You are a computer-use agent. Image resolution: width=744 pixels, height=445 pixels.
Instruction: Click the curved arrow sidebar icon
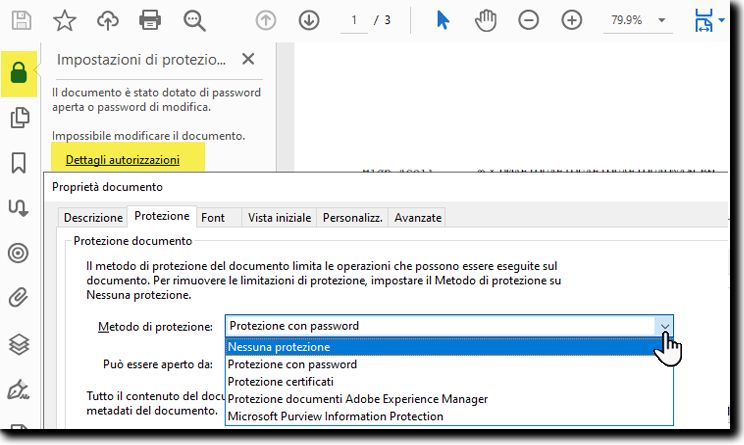(18, 208)
